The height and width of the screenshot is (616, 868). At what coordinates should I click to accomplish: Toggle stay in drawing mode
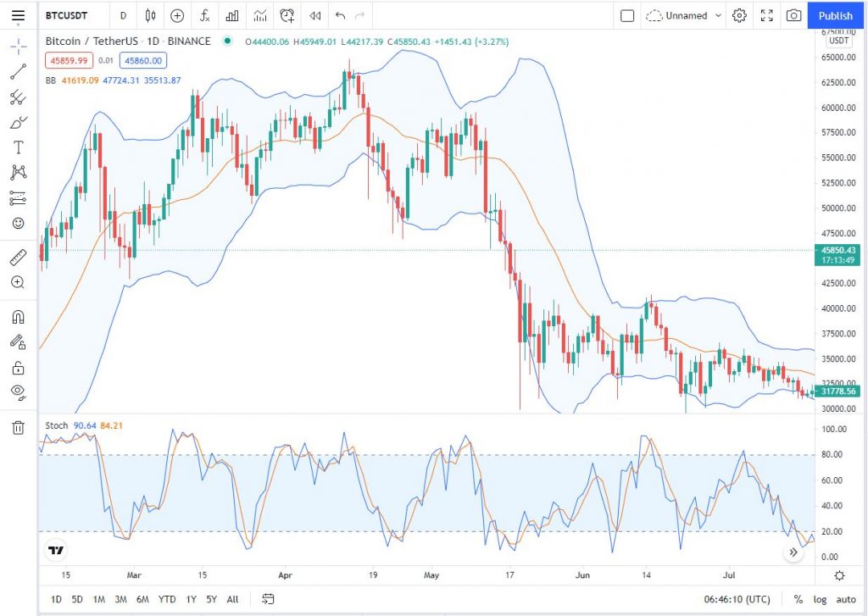point(19,342)
